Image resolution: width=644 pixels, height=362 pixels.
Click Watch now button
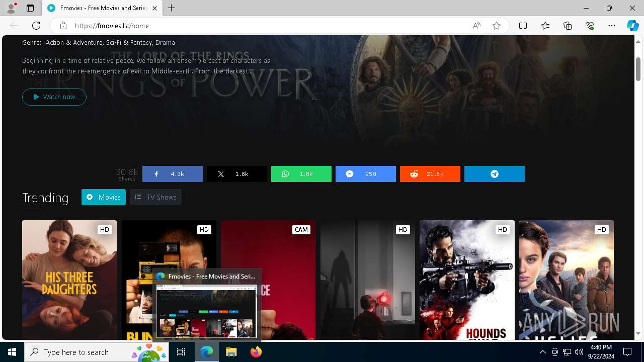pos(54,97)
